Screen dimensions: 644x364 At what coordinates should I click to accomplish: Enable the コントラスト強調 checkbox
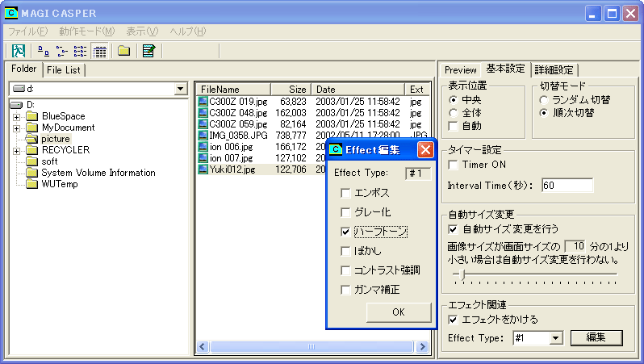[345, 270]
